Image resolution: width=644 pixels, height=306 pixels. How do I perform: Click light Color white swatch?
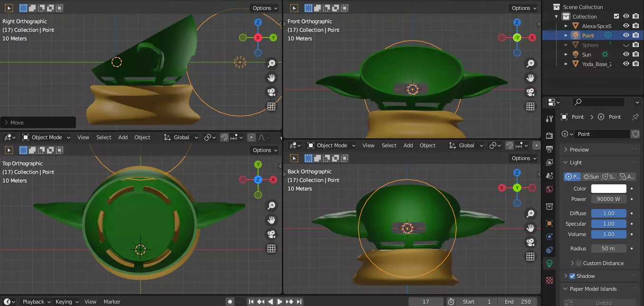[609, 189]
